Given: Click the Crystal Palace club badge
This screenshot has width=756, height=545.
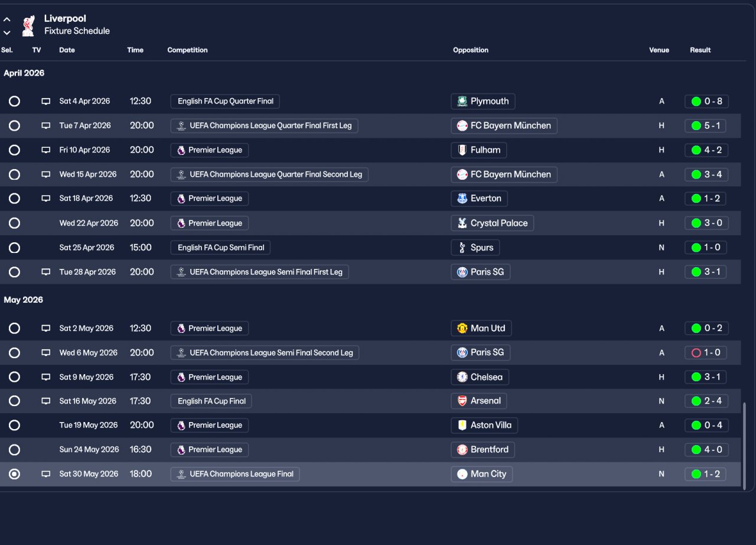Looking at the screenshot, I should (462, 223).
